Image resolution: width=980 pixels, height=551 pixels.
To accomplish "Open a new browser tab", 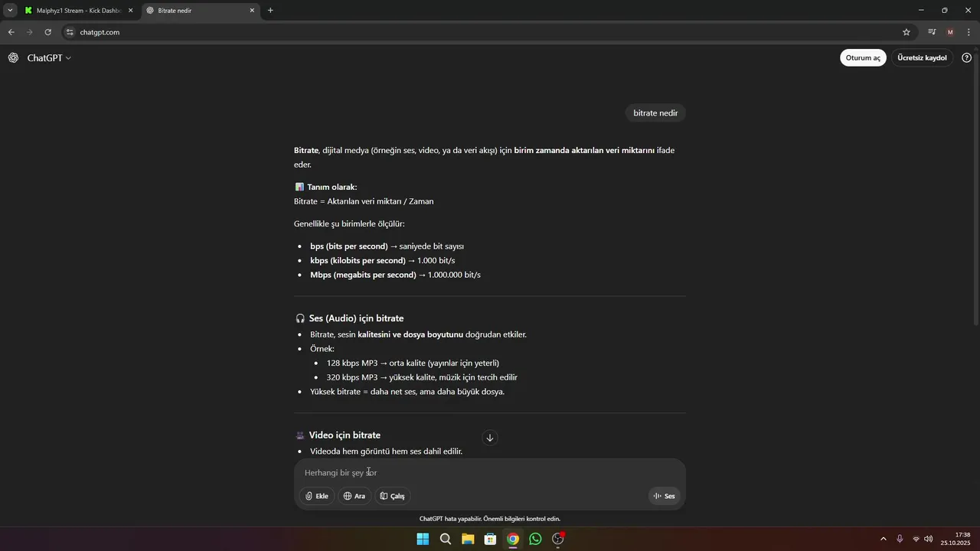I will 270,11.
